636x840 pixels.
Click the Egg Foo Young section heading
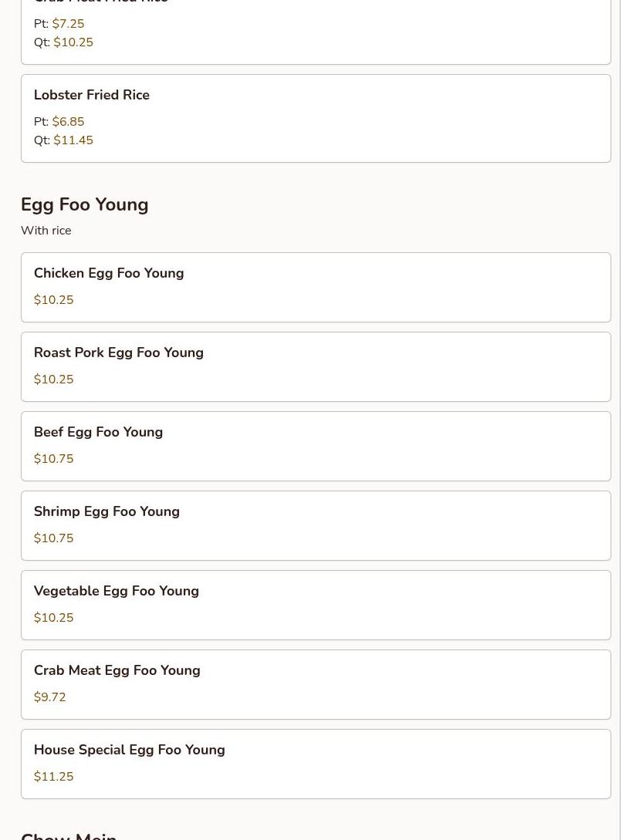tap(84, 204)
